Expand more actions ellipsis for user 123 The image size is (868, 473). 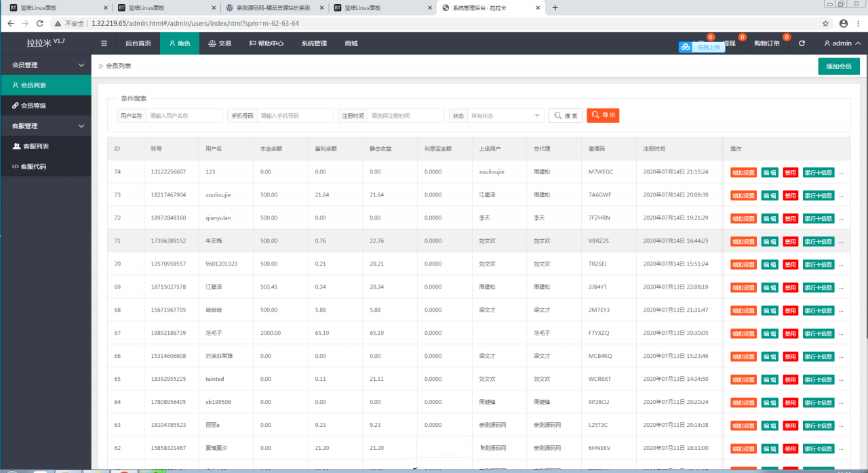842,172
